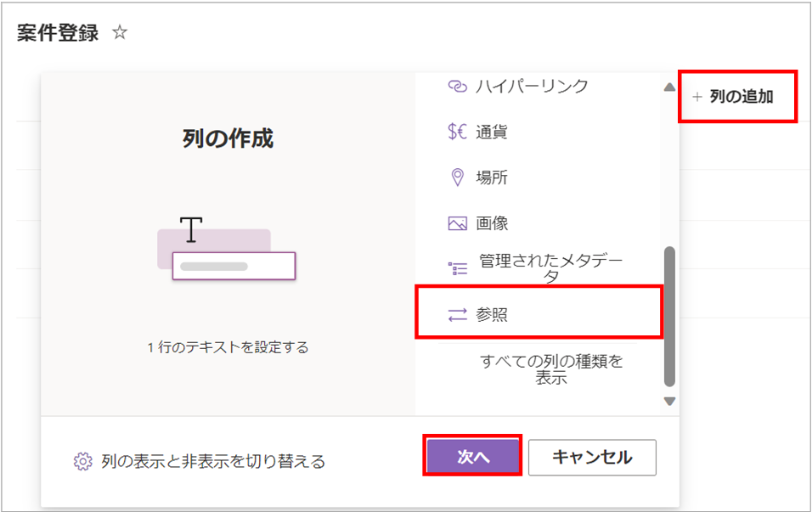
Task: Click the scrollbar up arrow
Action: pyautogui.click(x=669, y=87)
